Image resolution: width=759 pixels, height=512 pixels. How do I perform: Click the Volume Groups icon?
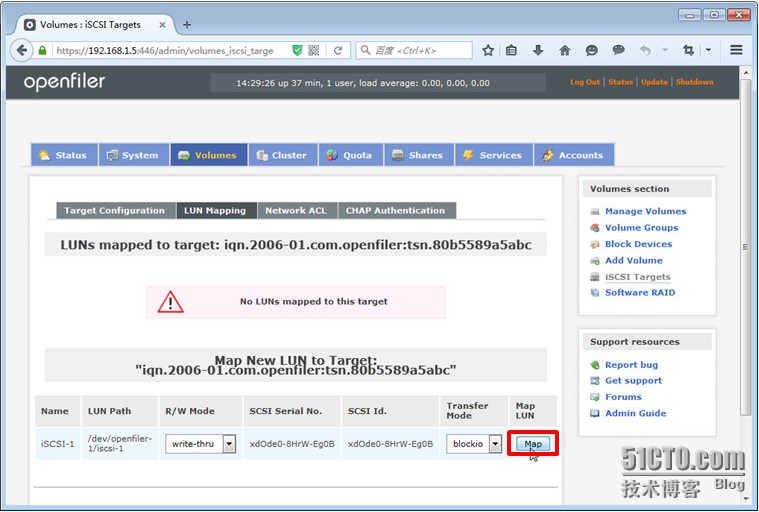pyautogui.click(x=595, y=228)
